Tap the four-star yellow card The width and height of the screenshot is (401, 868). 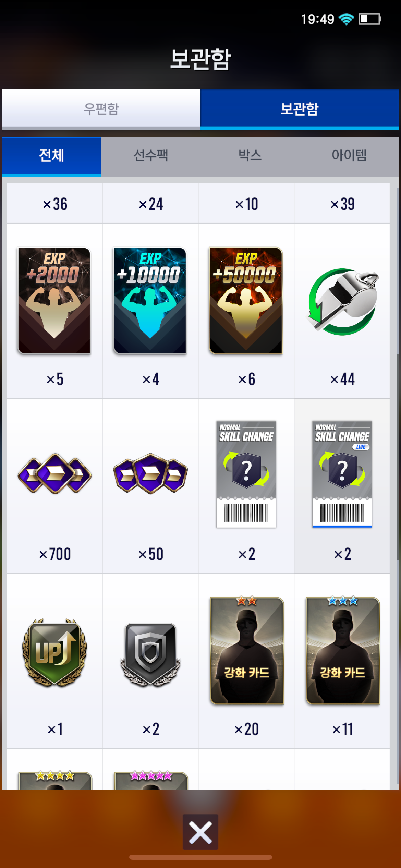[x=55, y=780]
